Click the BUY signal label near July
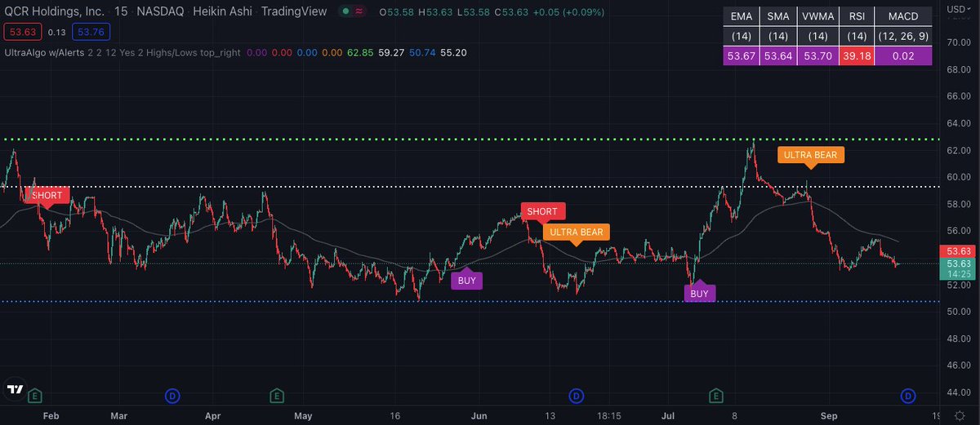 tap(699, 293)
